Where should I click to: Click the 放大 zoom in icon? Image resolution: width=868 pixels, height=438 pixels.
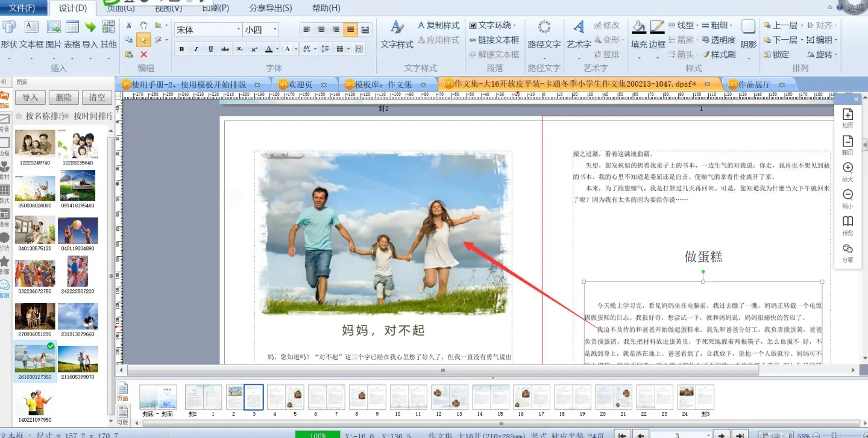(848, 168)
